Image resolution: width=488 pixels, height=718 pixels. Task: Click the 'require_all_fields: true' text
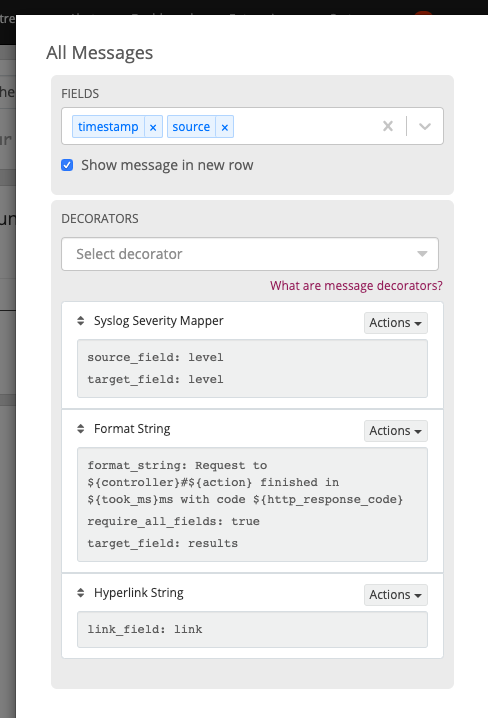174,521
